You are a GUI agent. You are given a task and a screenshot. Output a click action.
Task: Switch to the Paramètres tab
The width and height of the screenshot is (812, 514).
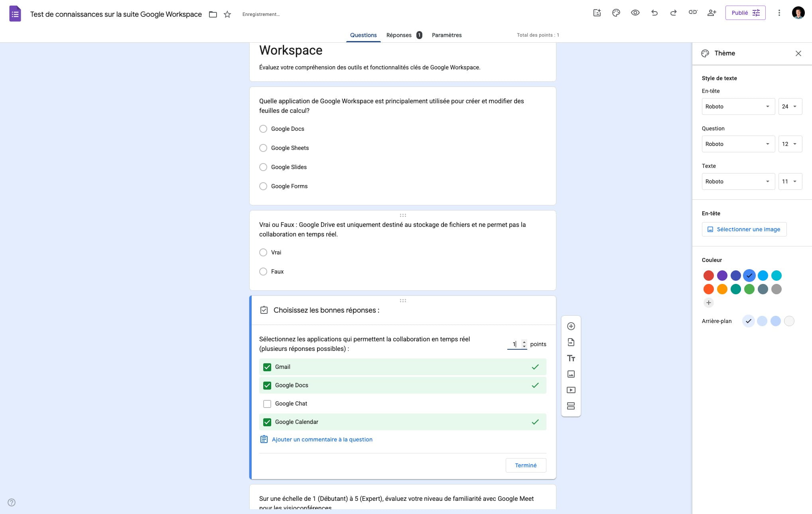tap(447, 35)
